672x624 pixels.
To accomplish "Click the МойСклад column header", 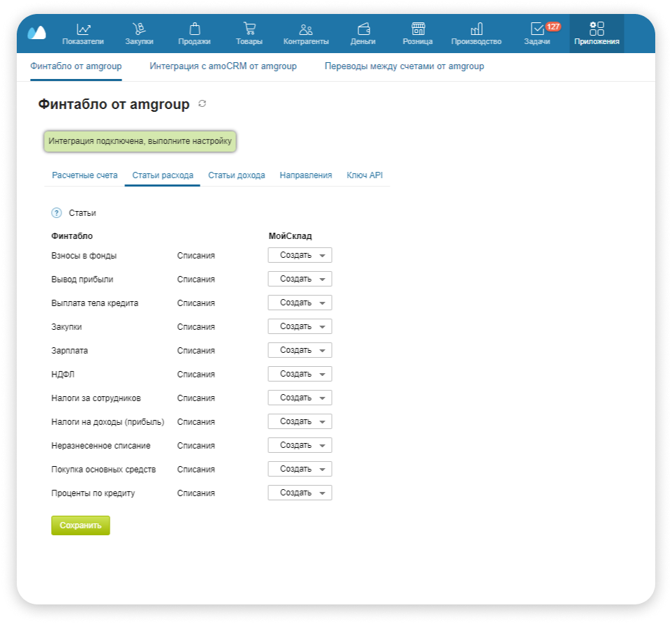I will click(290, 236).
